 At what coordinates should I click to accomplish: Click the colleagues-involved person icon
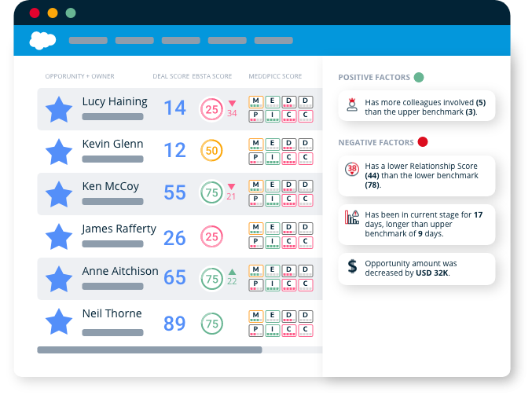coord(352,104)
